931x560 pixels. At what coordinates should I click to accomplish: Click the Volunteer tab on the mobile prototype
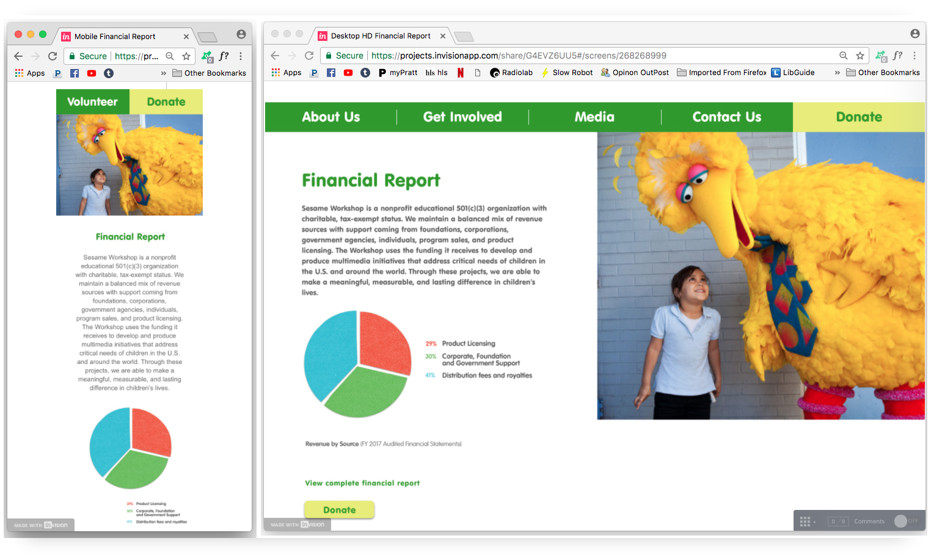pyautogui.click(x=93, y=102)
